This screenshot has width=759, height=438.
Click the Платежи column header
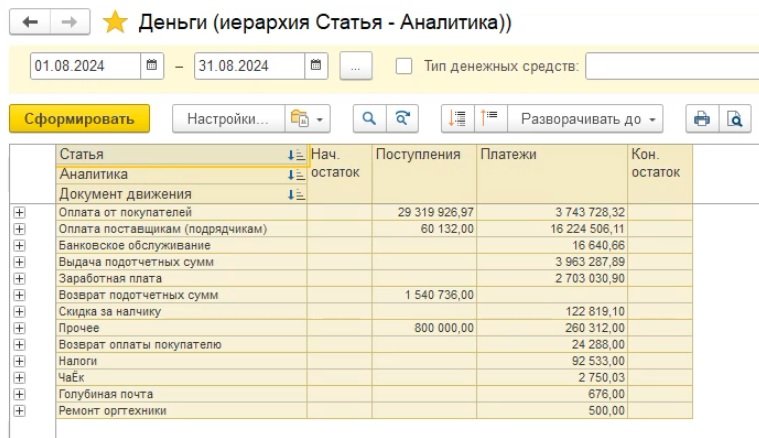pos(552,174)
